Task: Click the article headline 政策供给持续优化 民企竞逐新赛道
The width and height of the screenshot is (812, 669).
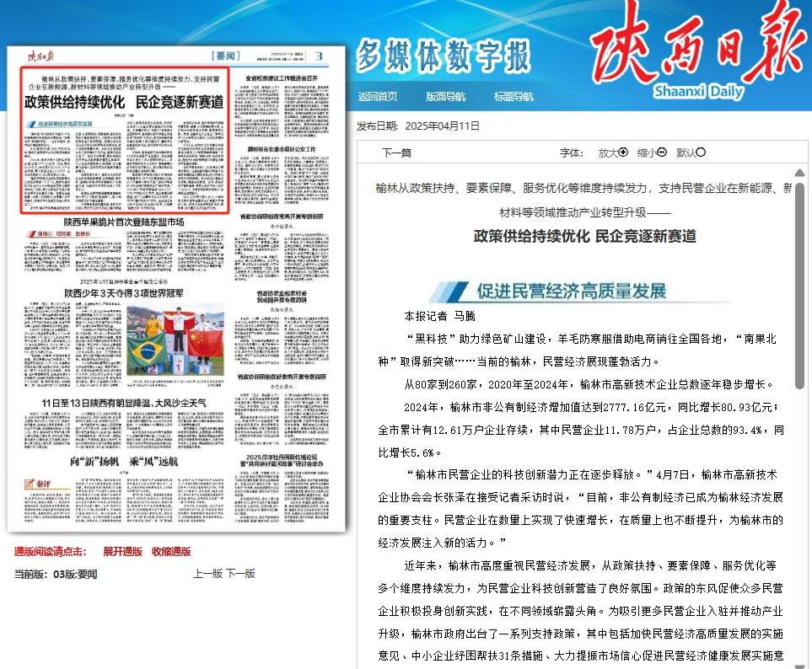Action: [584, 237]
